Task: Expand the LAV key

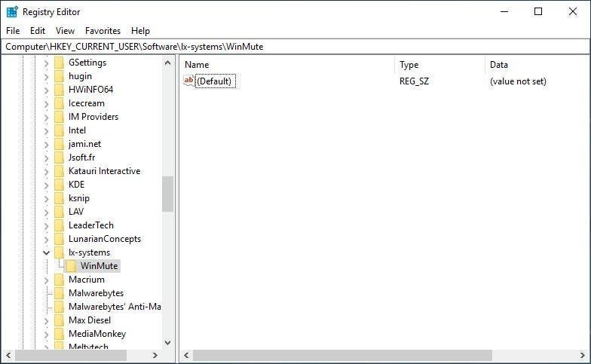Action: pos(47,213)
